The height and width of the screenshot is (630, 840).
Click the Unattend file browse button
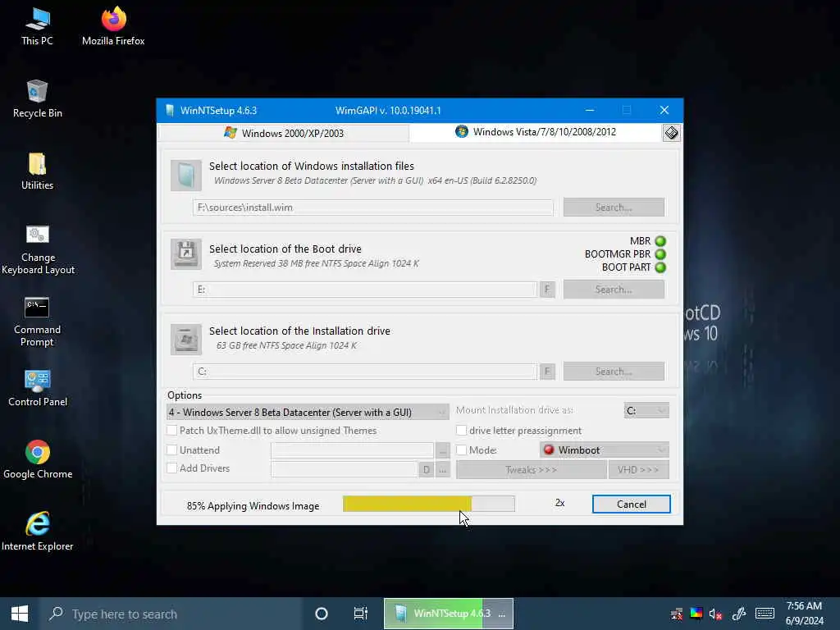[442, 450]
